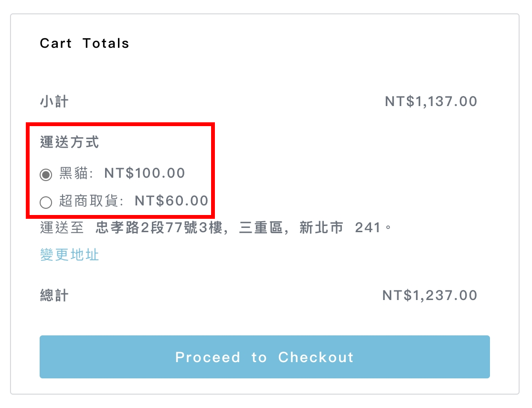Choose the 超商取貨 radio button
Screen dimensions: 532x408
[46, 203]
